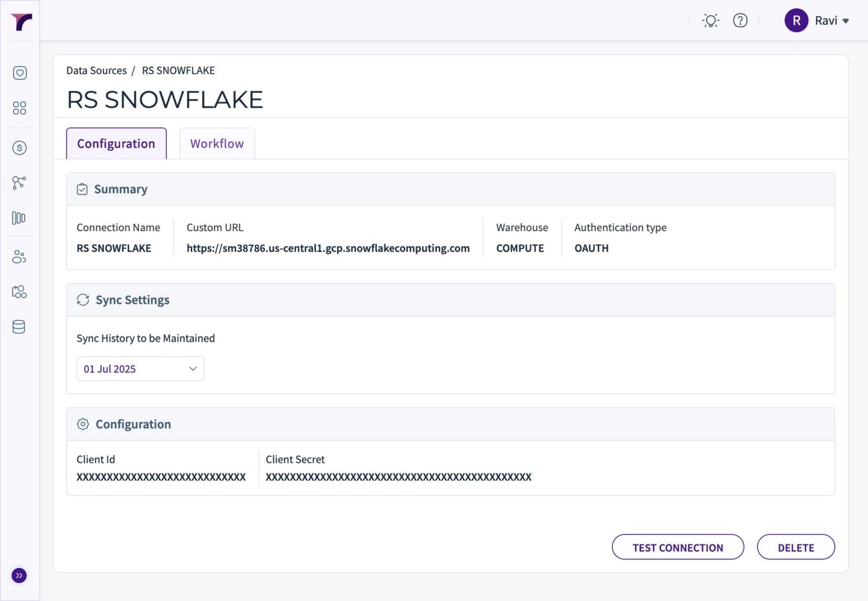Click the Summary clipboard icon

(x=82, y=190)
